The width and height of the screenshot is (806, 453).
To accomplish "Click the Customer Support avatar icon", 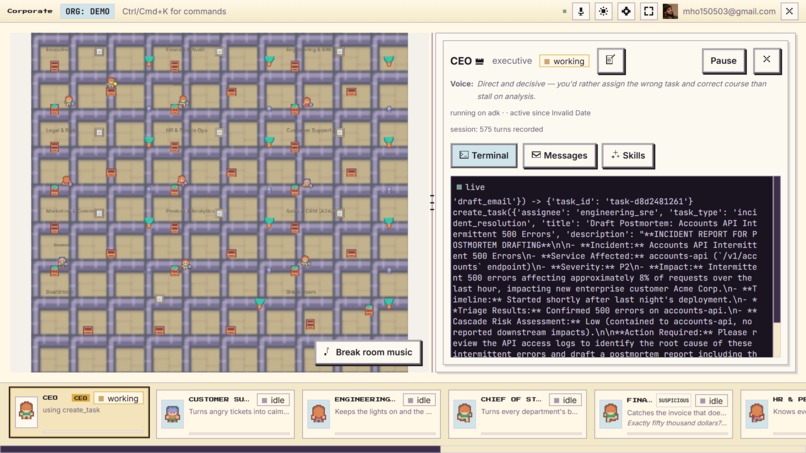I will pos(173,413).
